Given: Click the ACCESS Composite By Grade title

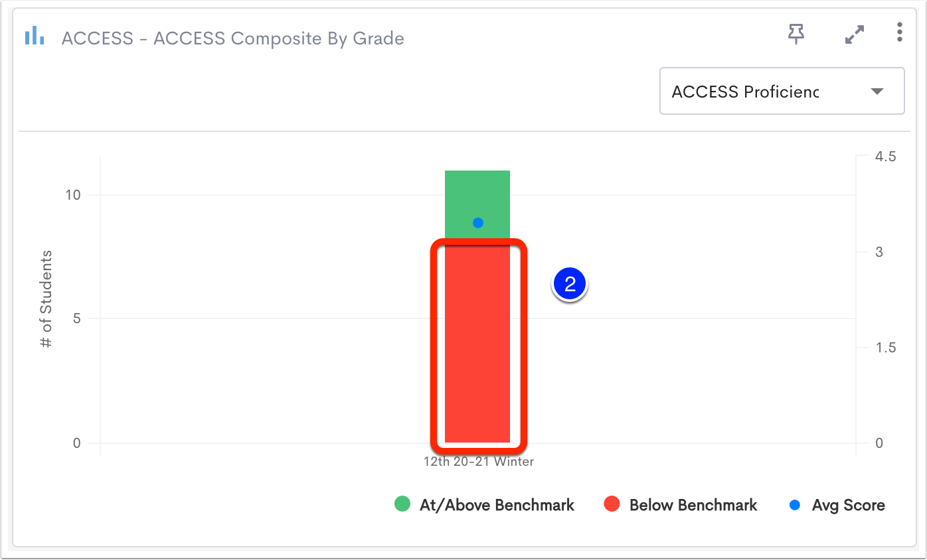Looking at the screenshot, I should click(232, 38).
